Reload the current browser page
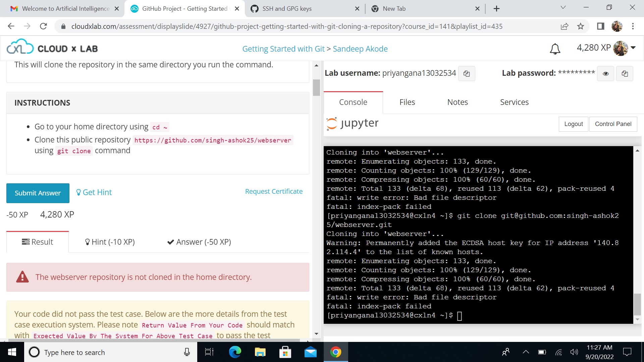The width and height of the screenshot is (644, 362). pyautogui.click(x=43, y=26)
